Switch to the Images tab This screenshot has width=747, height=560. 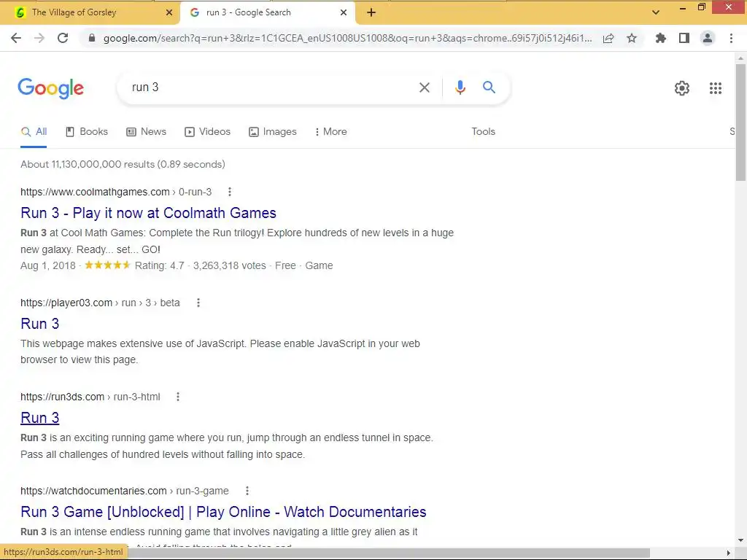(x=273, y=132)
